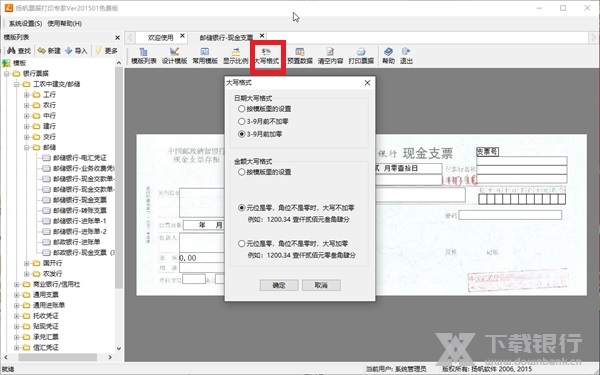This screenshot has width=600, height=375.
Task: Select the 承兑汇票 folder
Action: [x=46, y=337]
